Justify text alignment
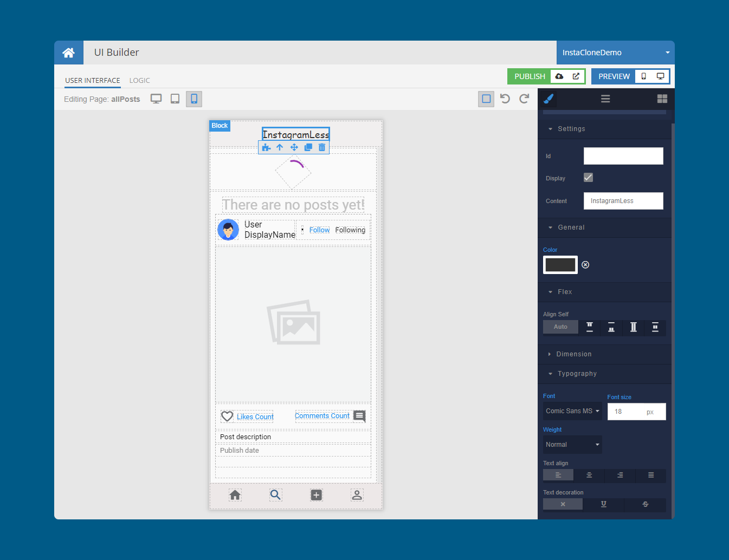This screenshot has width=729, height=560. click(651, 475)
